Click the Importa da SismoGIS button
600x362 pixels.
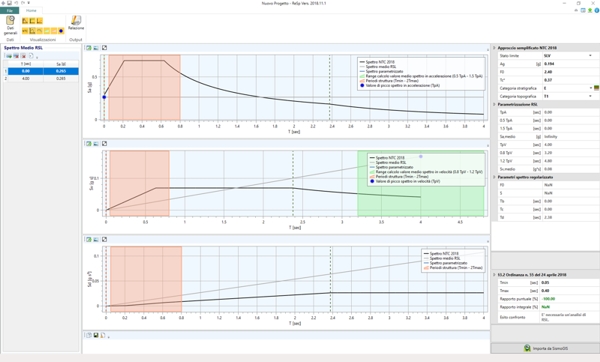545,348
